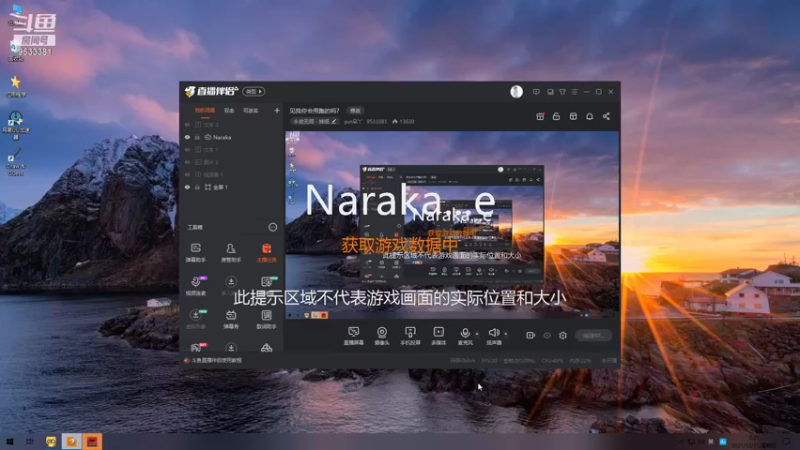Screen dimensions: 800x450
Task: Open the 弹幕秀 TV-shaped tool
Action: click(x=231, y=319)
